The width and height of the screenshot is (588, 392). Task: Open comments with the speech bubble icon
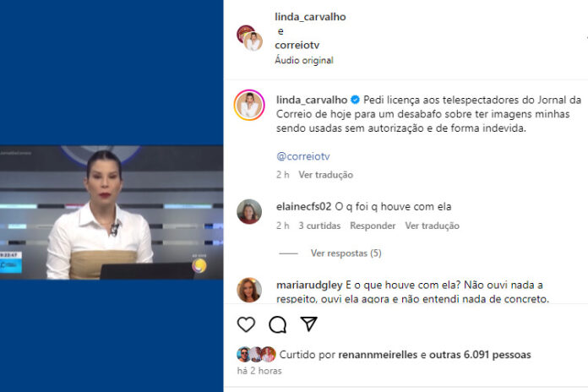pyautogui.click(x=278, y=324)
